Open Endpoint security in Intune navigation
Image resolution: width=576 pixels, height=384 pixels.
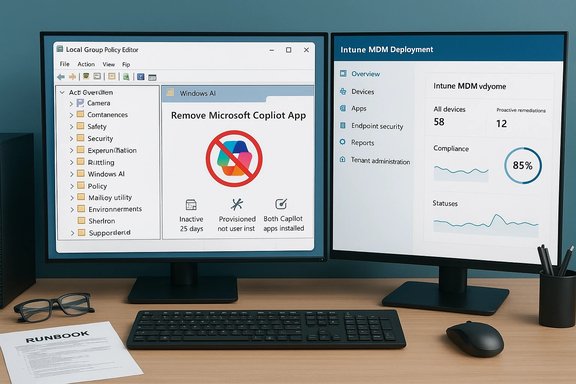377,126
